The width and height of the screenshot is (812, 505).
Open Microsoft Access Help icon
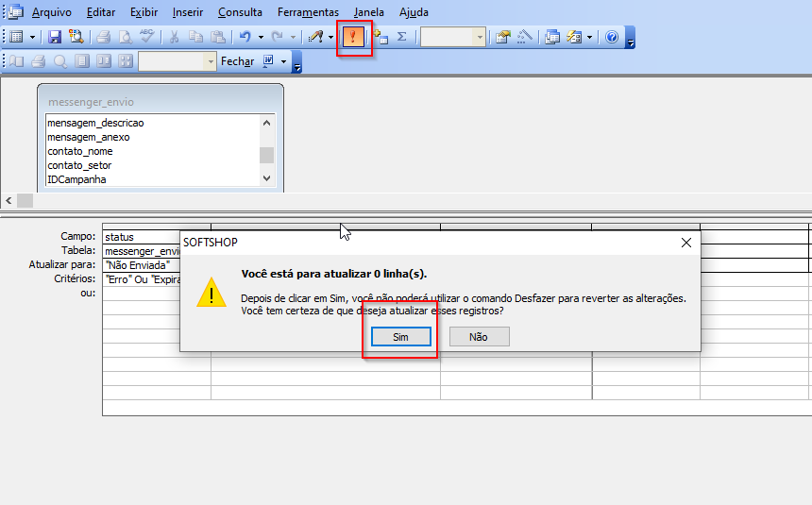coord(612,37)
